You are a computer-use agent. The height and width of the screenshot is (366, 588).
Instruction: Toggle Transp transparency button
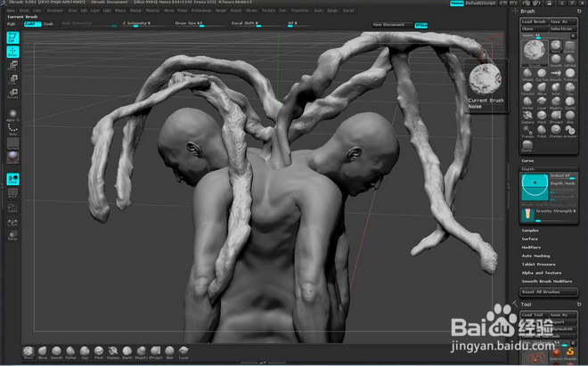coord(12,236)
